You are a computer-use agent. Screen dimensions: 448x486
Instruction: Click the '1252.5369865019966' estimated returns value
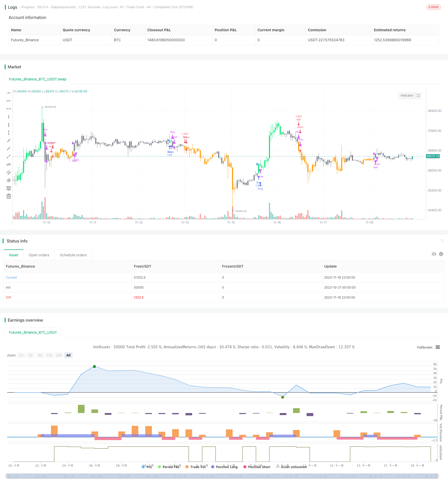pyautogui.click(x=392, y=40)
